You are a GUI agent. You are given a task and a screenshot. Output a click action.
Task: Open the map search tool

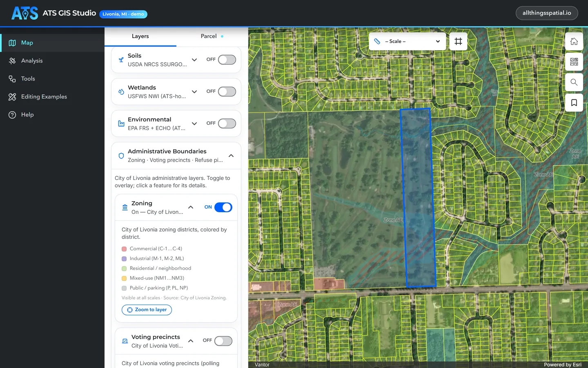pyautogui.click(x=574, y=82)
